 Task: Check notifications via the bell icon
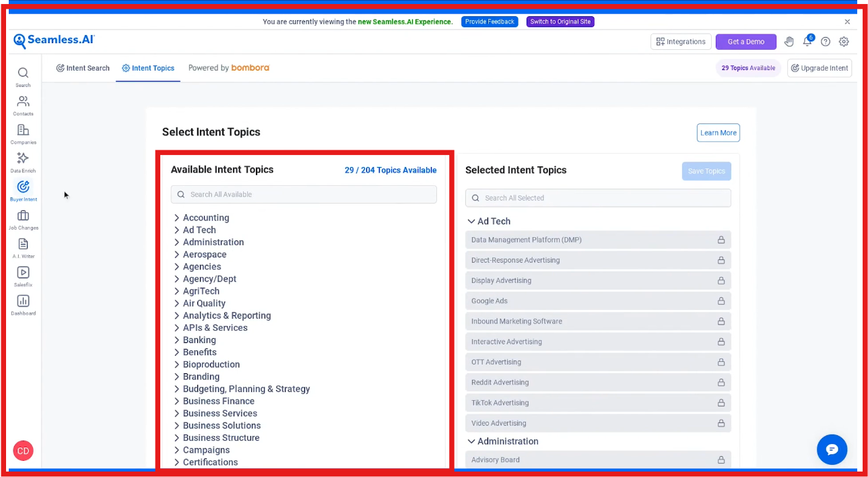coord(807,41)
